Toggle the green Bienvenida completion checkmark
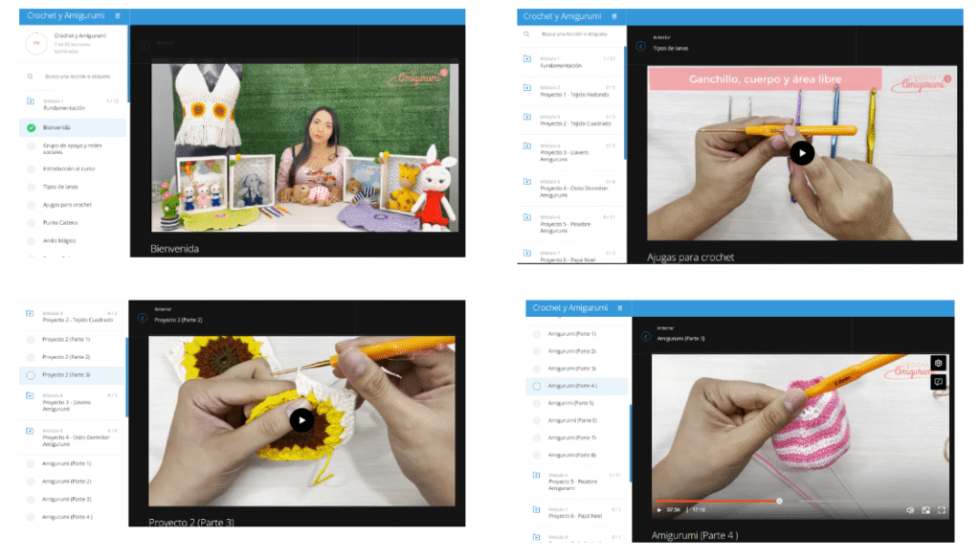 31,127
